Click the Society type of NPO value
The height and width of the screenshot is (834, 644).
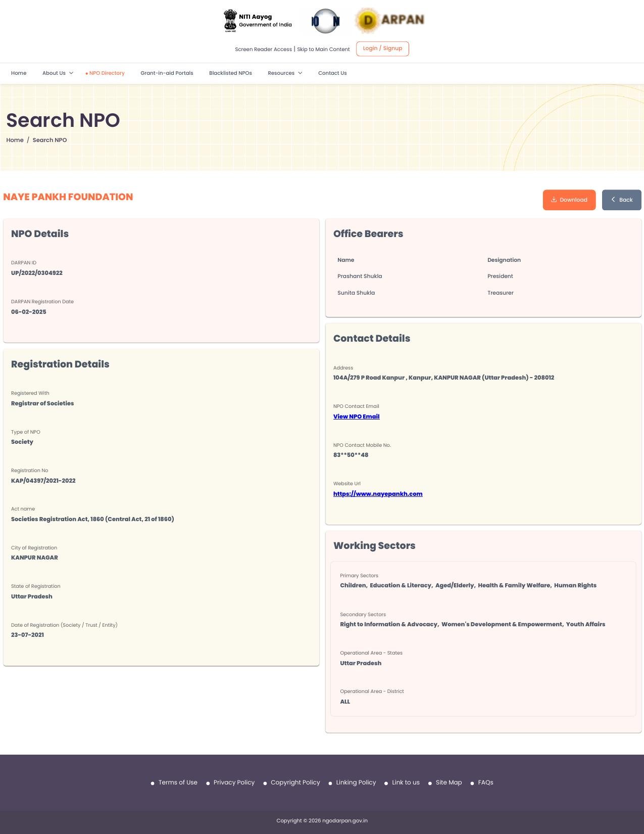(22, 442)
